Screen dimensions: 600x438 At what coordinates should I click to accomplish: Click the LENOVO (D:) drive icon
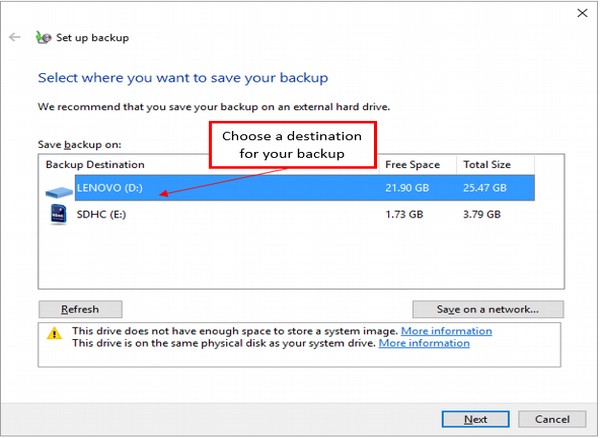coord(59,189)
